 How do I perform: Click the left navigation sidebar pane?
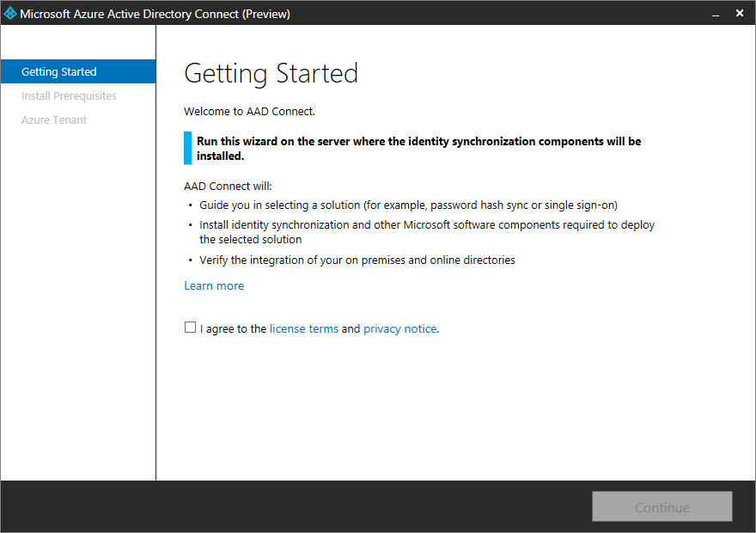(x=77, y=301)
